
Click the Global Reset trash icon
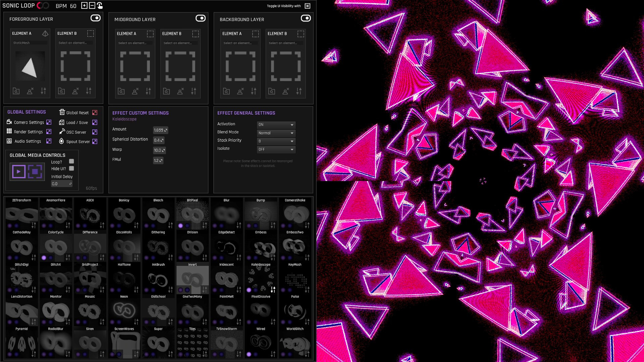click(x=63, y=112)
